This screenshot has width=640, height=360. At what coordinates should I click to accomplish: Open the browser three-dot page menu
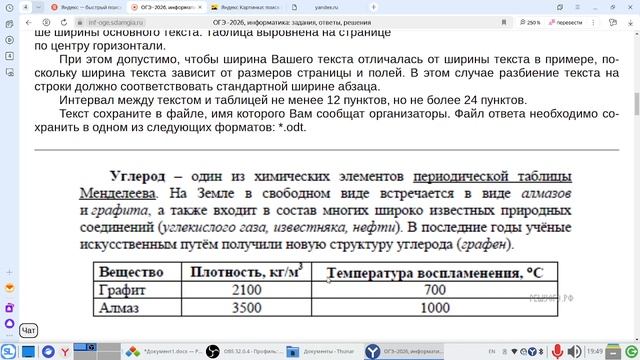pyautogui.click(x=593, y=22)
